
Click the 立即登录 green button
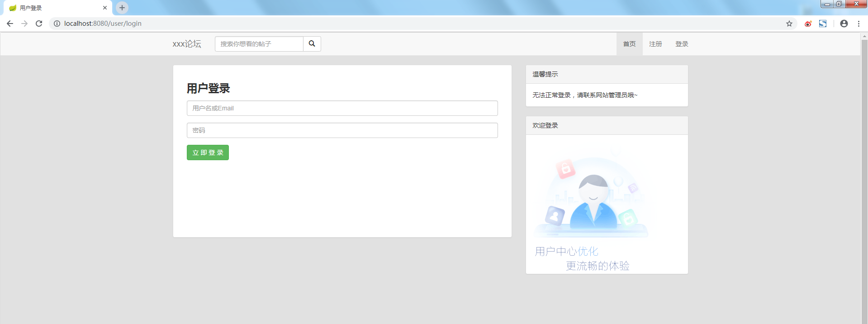pyautogui.click(x=208, y=152)
